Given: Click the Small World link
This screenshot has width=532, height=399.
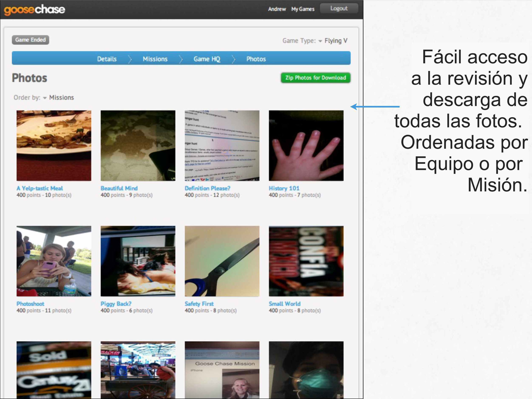Looking at the screenshot, I should 285,304.
